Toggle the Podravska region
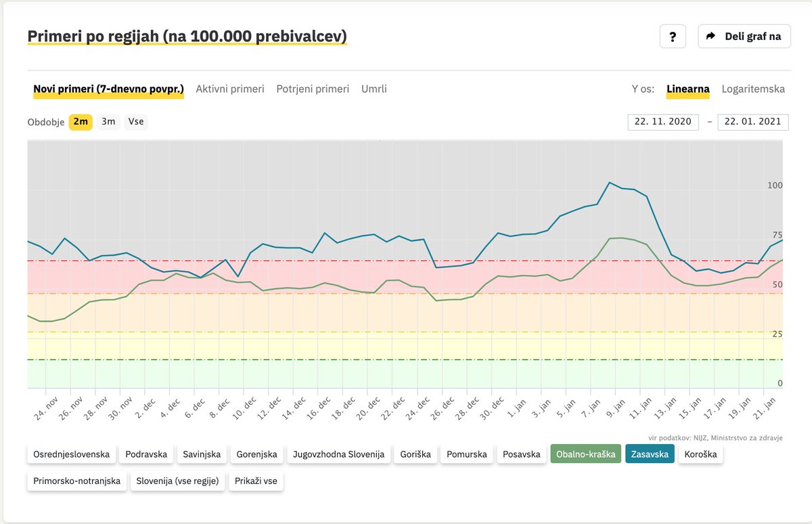The height and width of the screenshot is (524, 812). click(146, 454)
